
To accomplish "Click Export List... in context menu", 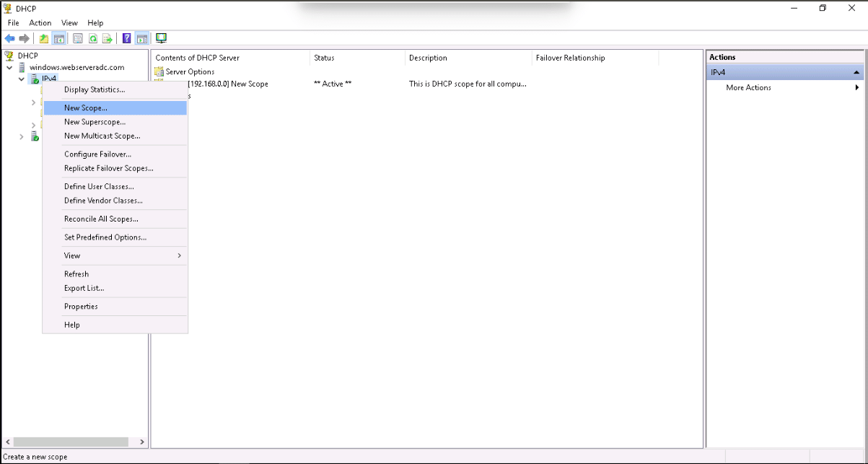I will click(115, 288).
